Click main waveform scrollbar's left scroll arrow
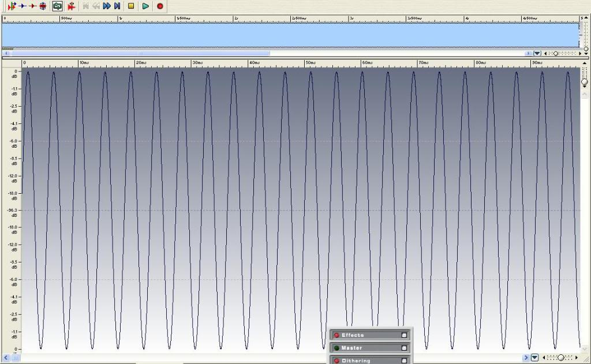The image size is (591, 364). 6,358
